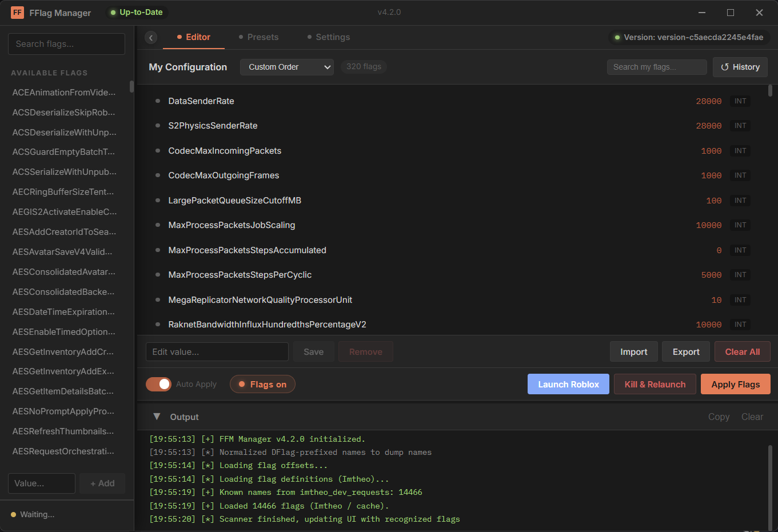Click the FF app logo icon

17,13
